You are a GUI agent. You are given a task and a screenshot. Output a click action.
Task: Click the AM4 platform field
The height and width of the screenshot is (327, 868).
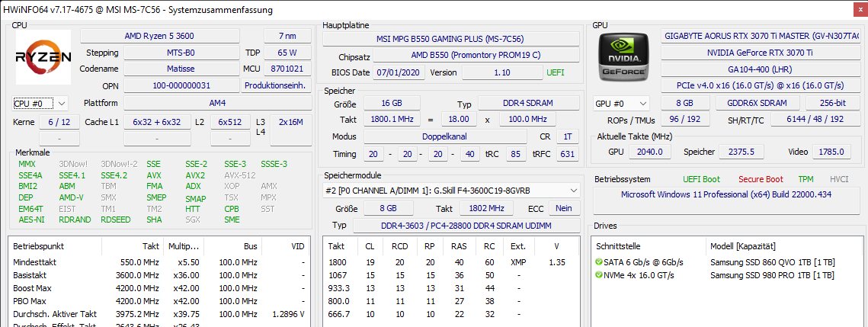[217, 104]
